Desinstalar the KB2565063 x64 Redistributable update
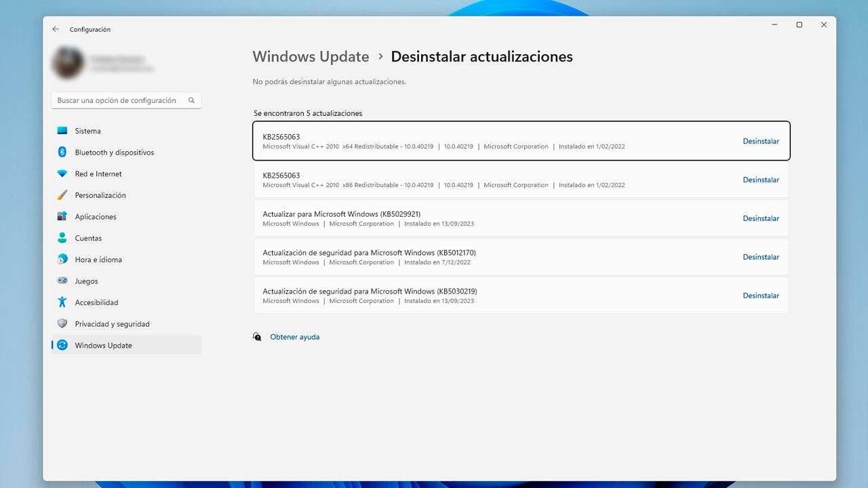Image resolution: width=868 pixels, height=488 pixels. 761,141
